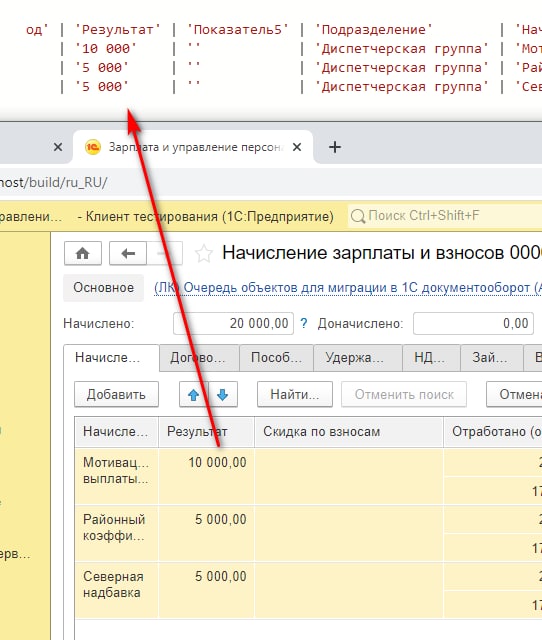
Task: Switch to the Пособ... tab
Action: (x=276, y=358)
